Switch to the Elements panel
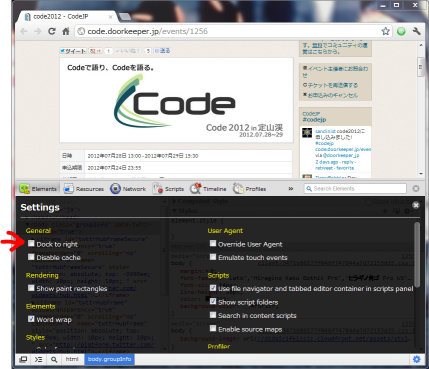Image resolution: width=429 pixels, height=369 pixels. [x=38, y=189]
